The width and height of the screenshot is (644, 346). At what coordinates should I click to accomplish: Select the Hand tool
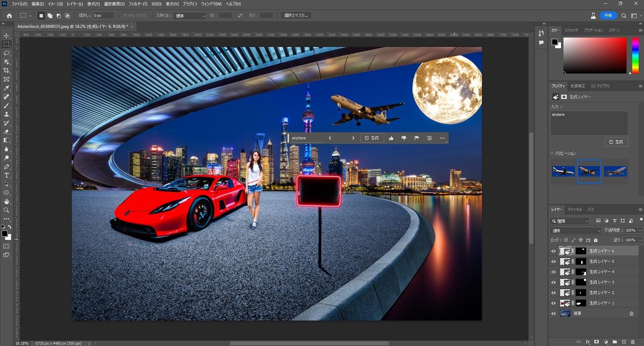coord(6,201)
